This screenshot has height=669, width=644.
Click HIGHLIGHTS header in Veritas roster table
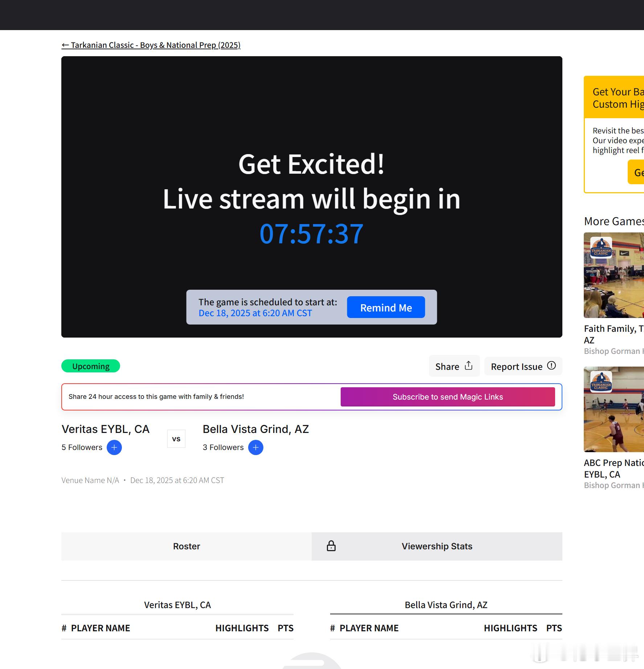(242, 628)
